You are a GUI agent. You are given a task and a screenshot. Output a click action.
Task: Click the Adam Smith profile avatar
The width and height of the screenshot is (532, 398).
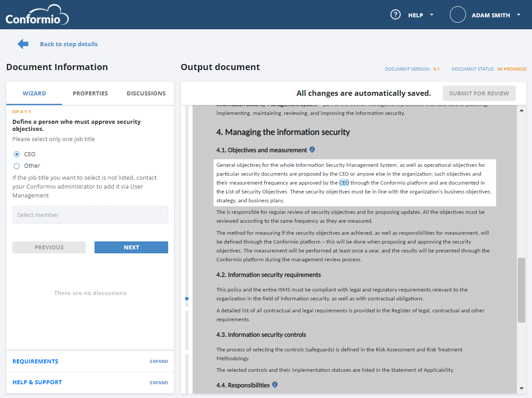click(x=458, y=15)
